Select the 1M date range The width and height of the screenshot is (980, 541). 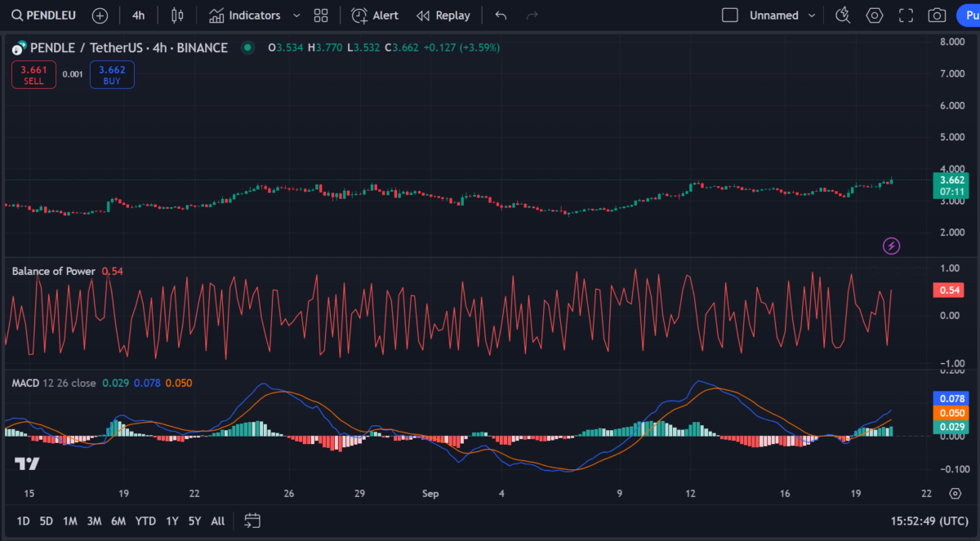pos(70,521)
